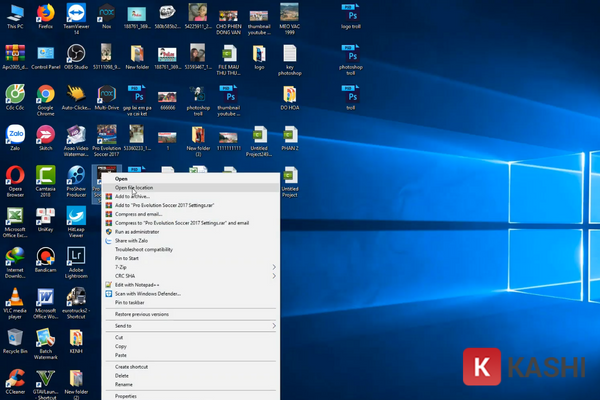Choose Open file location in context menu

coord(135,187)
